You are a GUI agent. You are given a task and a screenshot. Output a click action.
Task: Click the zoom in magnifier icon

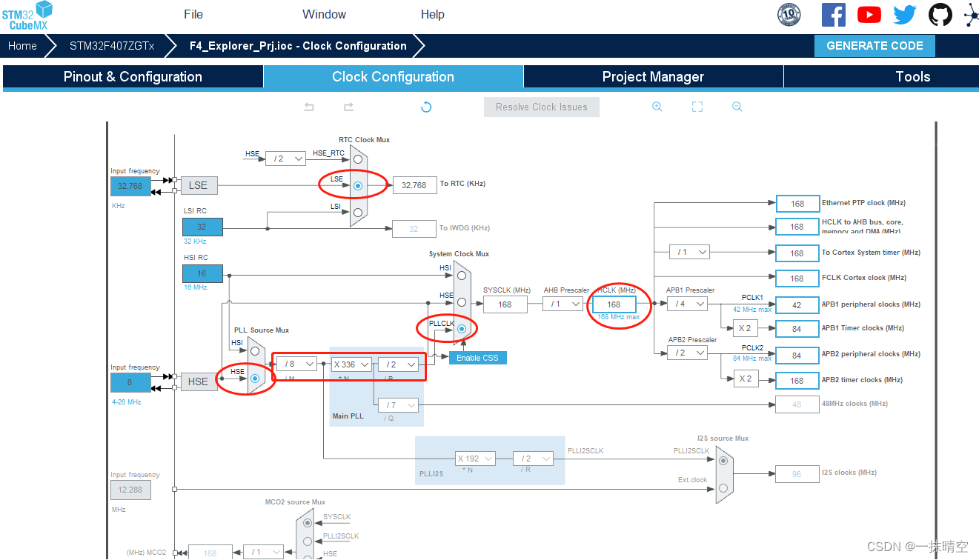(x=657, y=107)
